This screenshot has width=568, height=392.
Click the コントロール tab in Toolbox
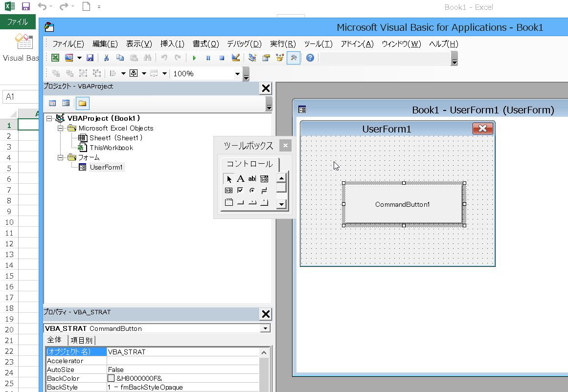pos(250,164)
